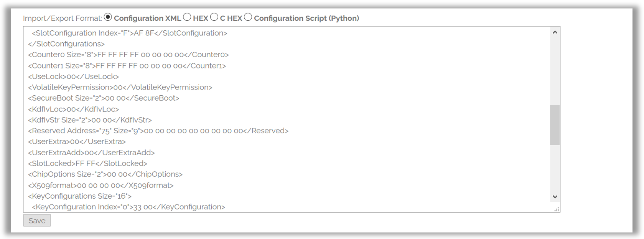Click the KdfIvLoc line

coord(74,109)
